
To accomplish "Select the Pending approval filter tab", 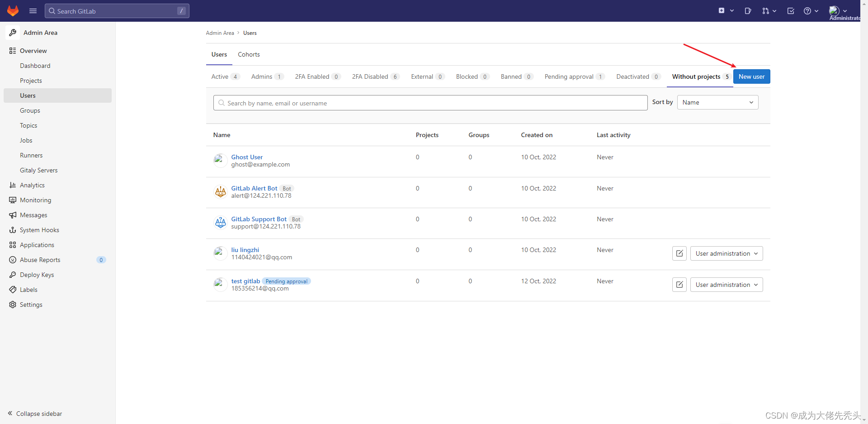I will tap(575, 76).
